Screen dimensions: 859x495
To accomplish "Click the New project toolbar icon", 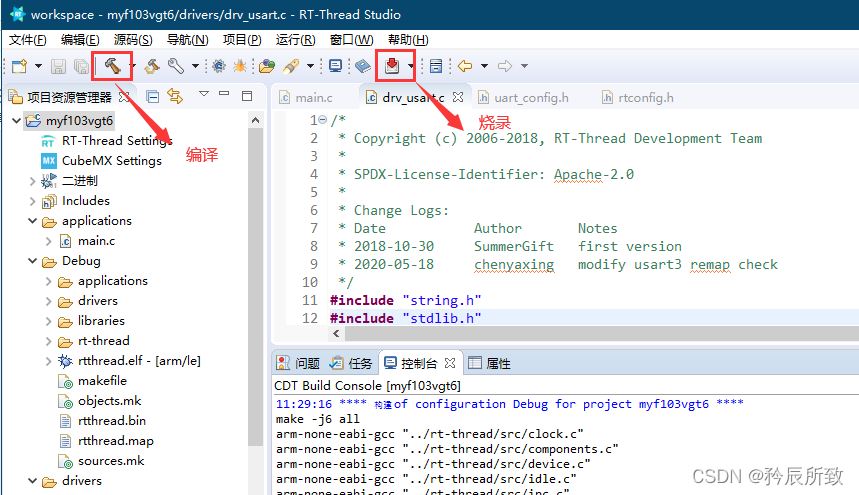I will tap(19, 66).
